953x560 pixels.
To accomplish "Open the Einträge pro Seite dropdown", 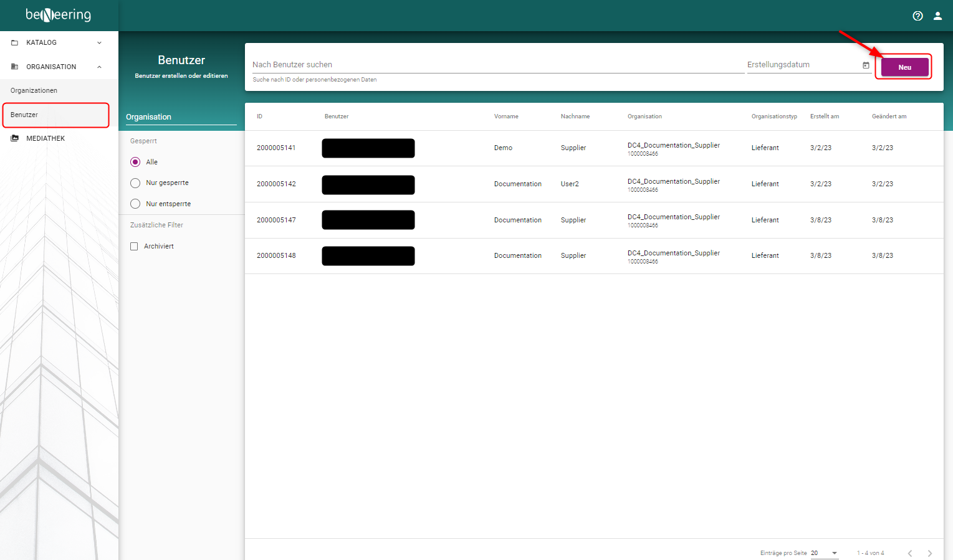I will [825, 553].
